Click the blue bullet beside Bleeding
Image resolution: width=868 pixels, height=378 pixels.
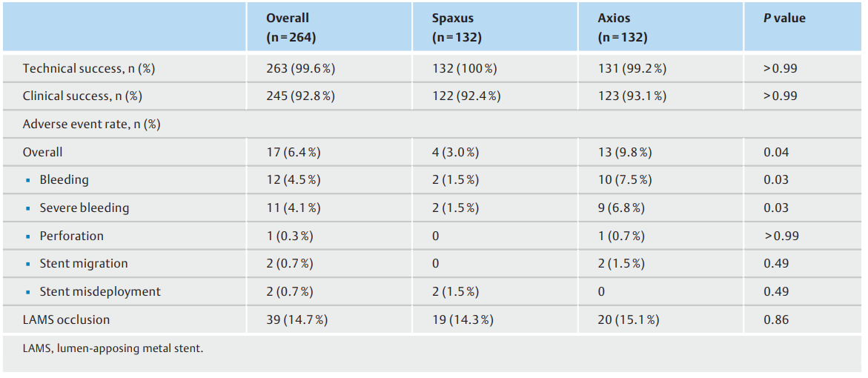[x=27, y=180]
